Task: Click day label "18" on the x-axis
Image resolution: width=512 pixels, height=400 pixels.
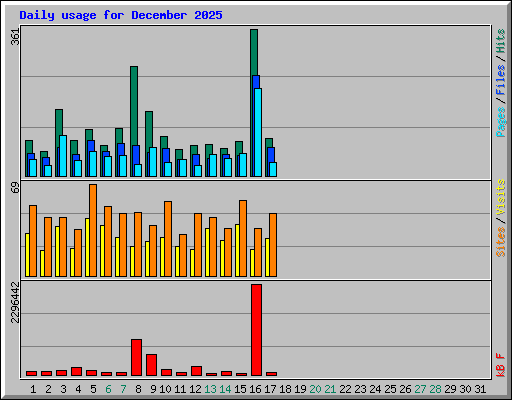Action: [285, 389]
